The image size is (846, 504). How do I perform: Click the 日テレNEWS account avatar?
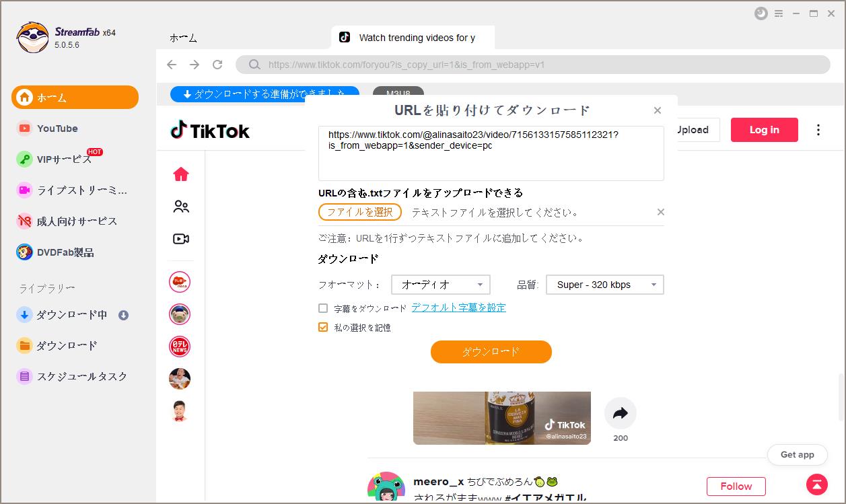point(180,347)
